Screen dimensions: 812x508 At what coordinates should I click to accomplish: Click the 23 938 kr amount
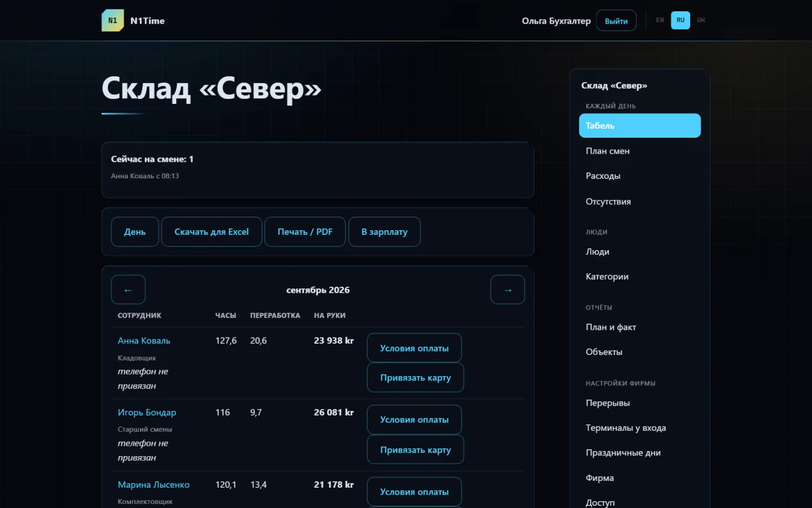coord(334,341)
